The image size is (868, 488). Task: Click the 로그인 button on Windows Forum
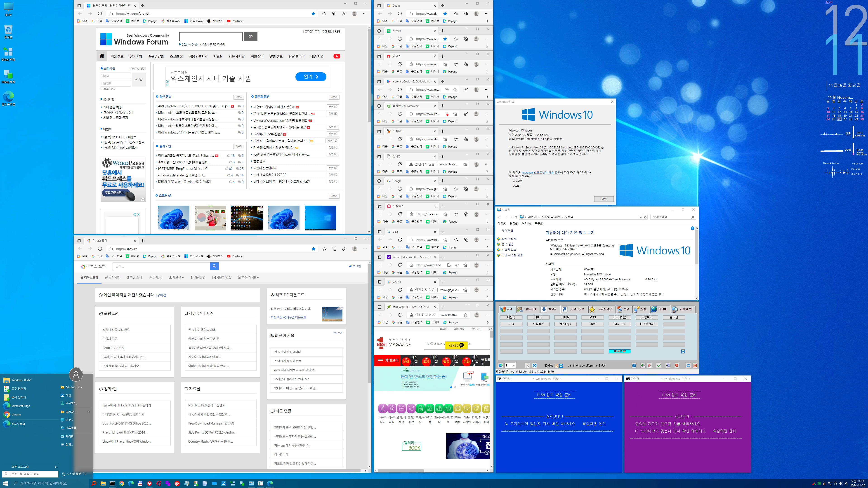tap(139, 80)
